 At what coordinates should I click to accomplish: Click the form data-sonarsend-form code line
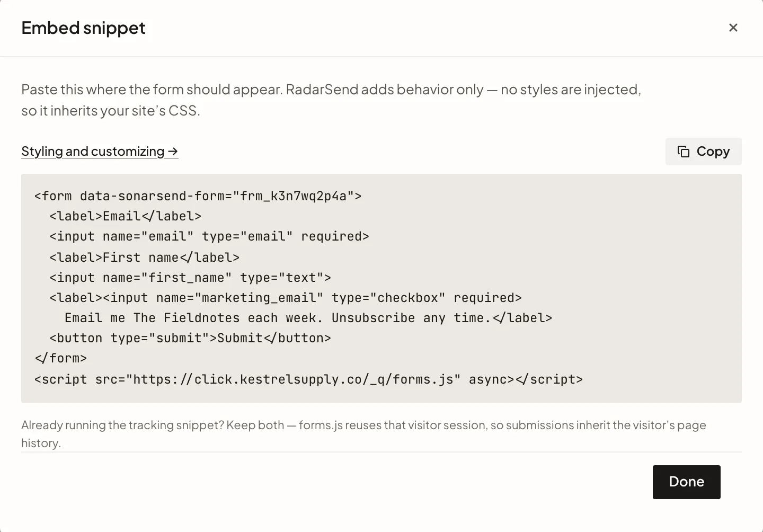pyautogui.click(x=198, y=196)
